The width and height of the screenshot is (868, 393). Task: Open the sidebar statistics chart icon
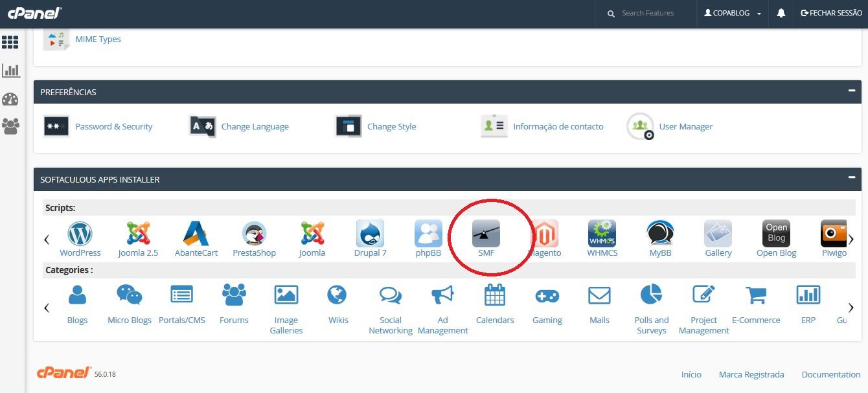pyautogui.click(x=10, y=71)
